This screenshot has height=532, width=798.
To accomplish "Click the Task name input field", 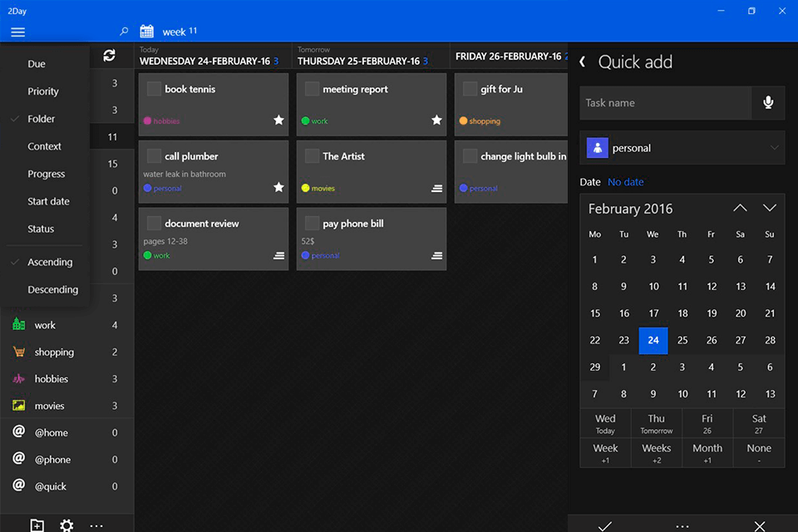I will (x=666, y=103).
